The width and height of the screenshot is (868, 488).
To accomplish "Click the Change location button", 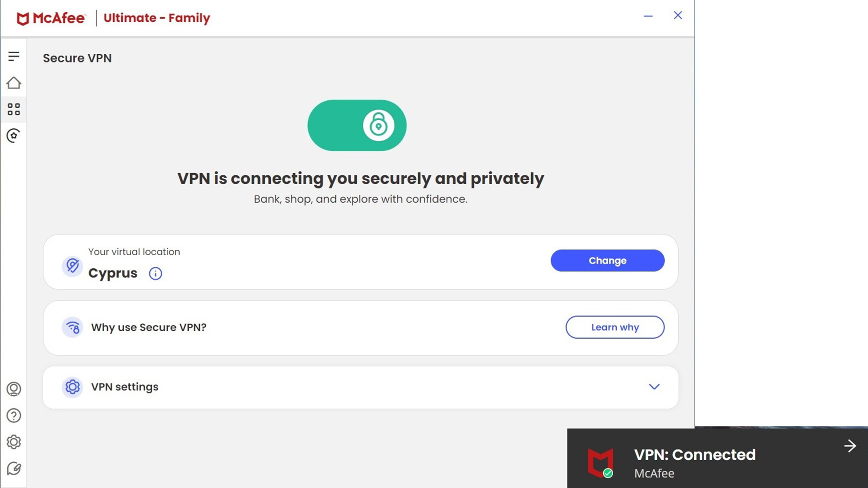I will coord(607,260).
